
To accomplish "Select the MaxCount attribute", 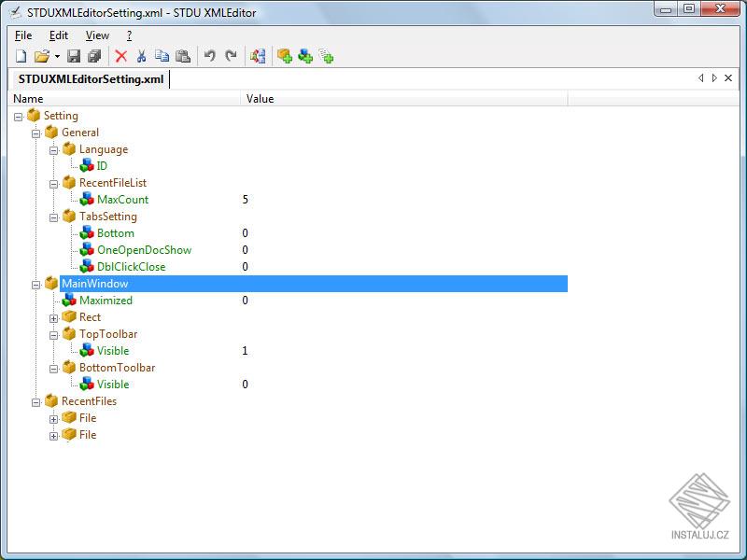I will click(x=122, y=200).
